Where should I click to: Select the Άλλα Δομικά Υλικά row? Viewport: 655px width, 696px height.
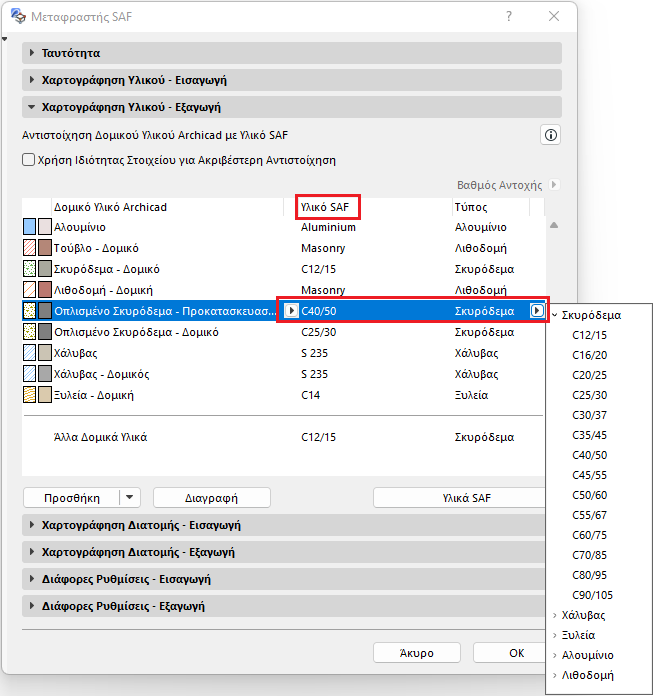283,437
